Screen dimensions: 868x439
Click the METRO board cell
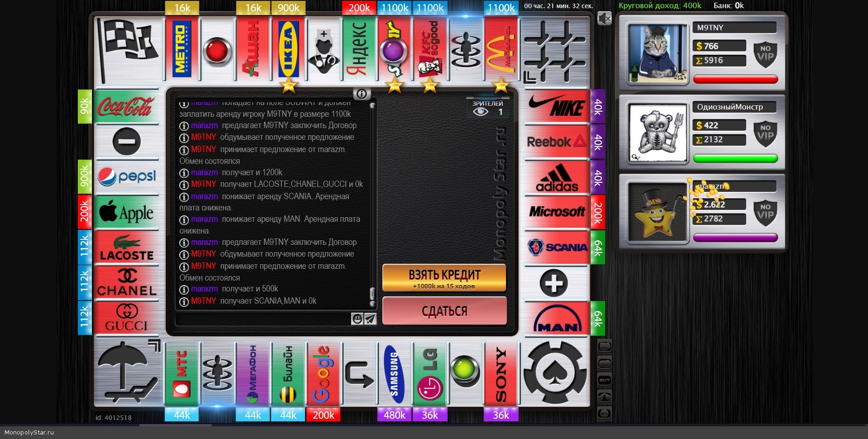point(182,49)
